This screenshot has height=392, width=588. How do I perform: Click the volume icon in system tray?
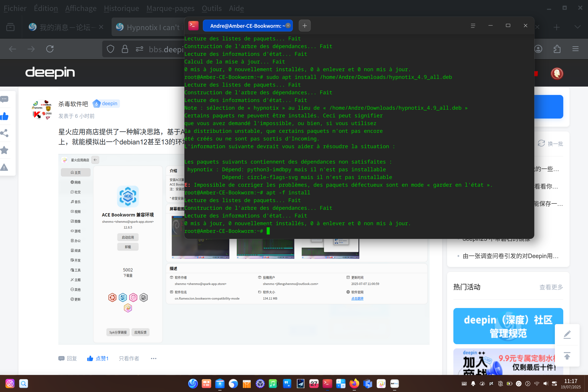[546, 384]
